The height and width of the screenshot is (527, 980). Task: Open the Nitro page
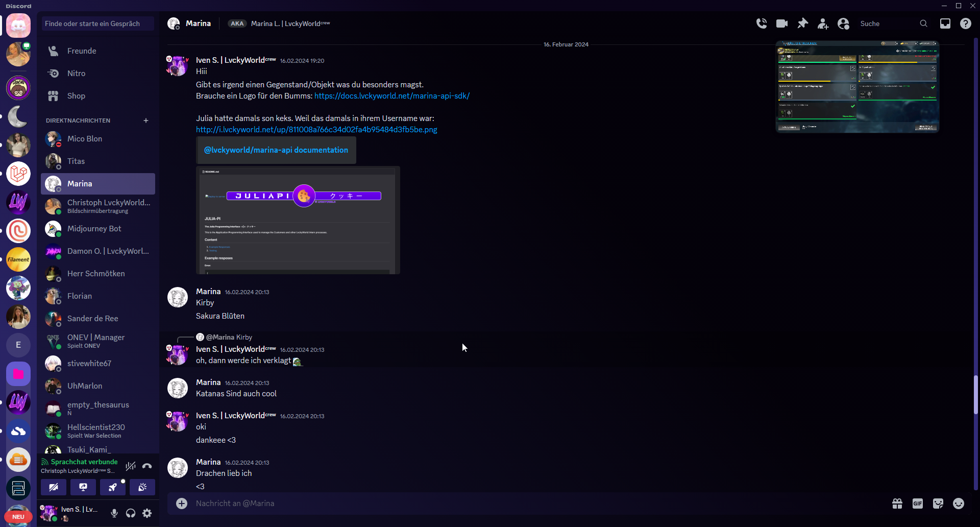point(76,74)
